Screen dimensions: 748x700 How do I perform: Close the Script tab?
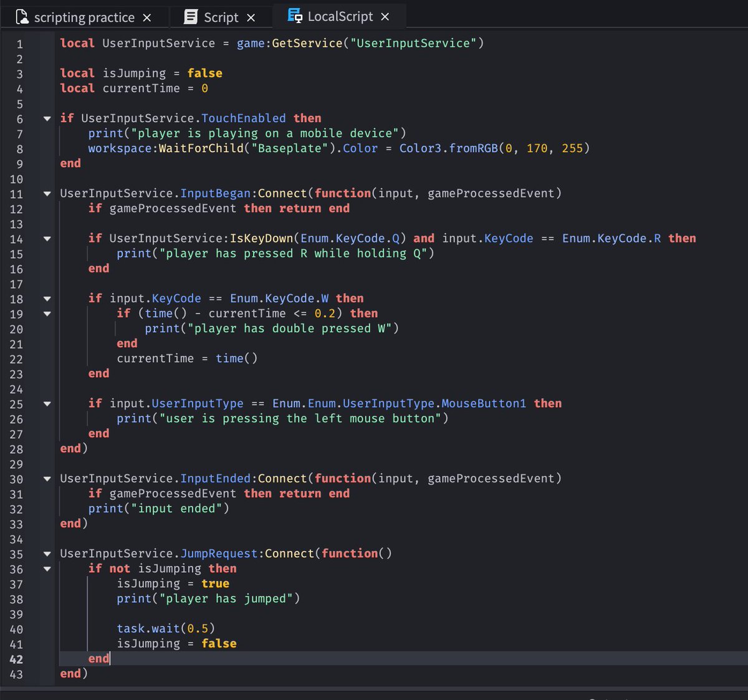tap(251, 18)
